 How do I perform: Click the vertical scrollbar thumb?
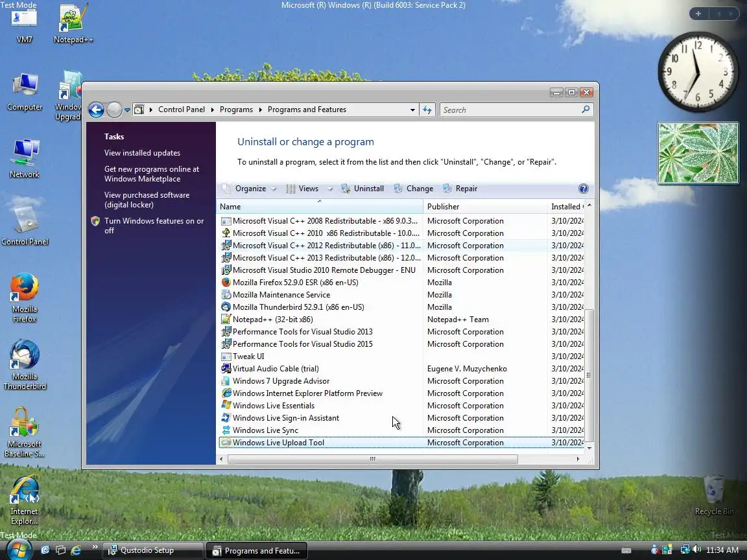(589, 375)
